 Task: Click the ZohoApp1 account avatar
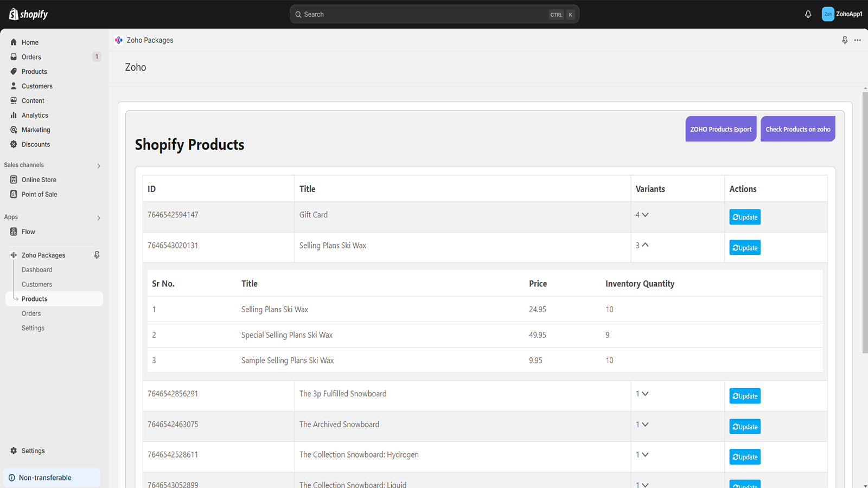[x=828, y=14]
